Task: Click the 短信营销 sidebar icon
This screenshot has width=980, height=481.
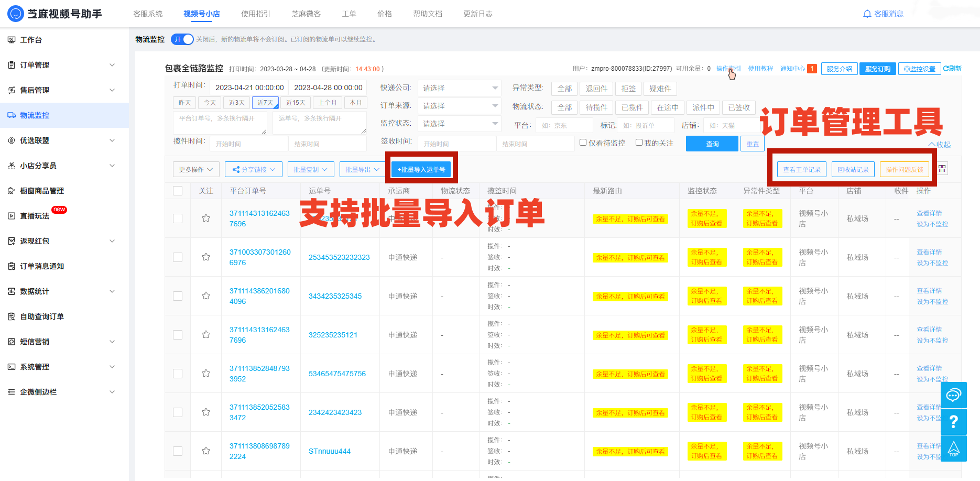Action: tap(12, 342)
